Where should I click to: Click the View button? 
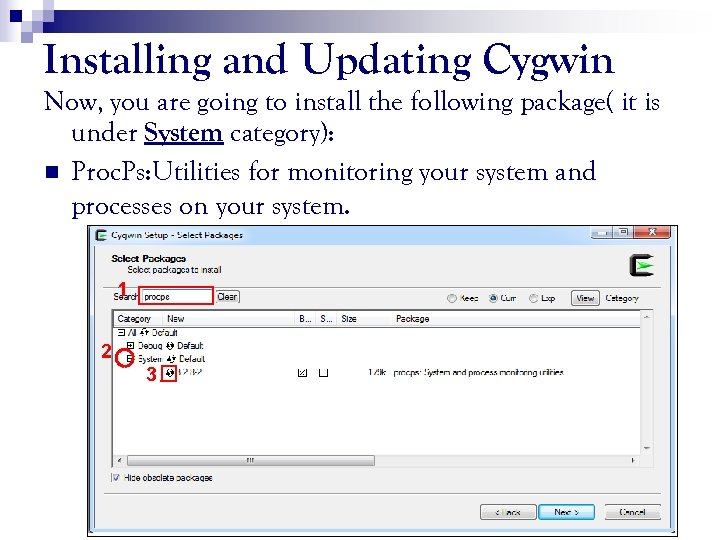click(x=585, y=298)
